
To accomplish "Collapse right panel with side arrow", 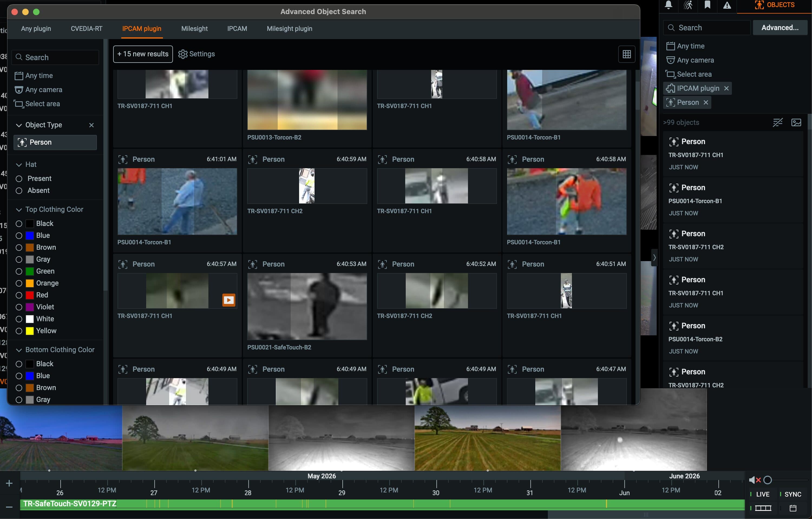I will coord(654,258).
